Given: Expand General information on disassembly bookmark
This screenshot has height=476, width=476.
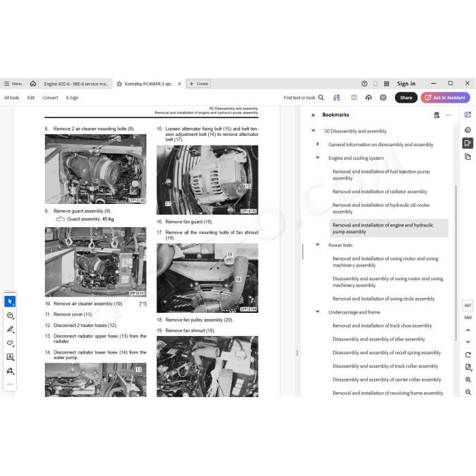Looking at the screenshot, I should 318,144.
